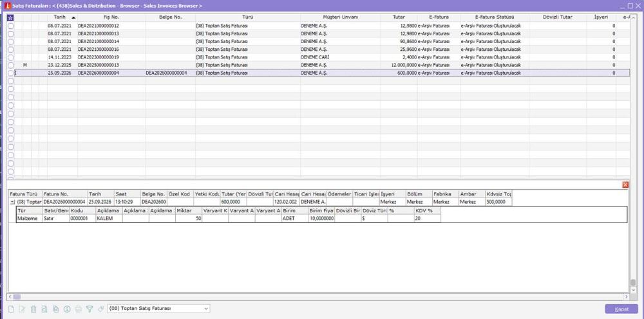Open the invoice type dropdown (08) Toptan Satış Faturası
Image resolution: width=644 pixels, height=319 pixels.
pyautogui.click(x=158, y=308)
